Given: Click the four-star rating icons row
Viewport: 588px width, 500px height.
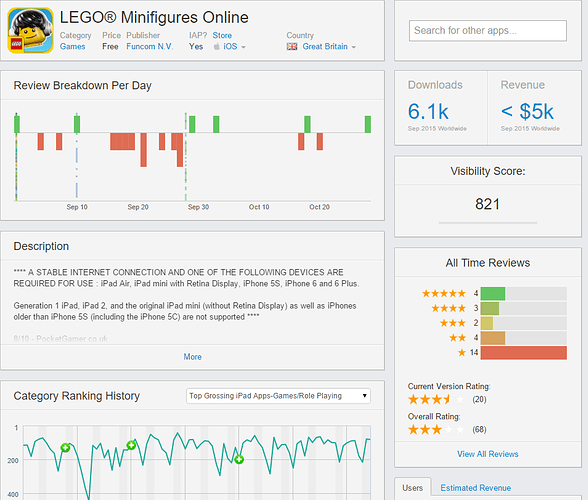Looking at the screenshot, I should coord(448,308).
